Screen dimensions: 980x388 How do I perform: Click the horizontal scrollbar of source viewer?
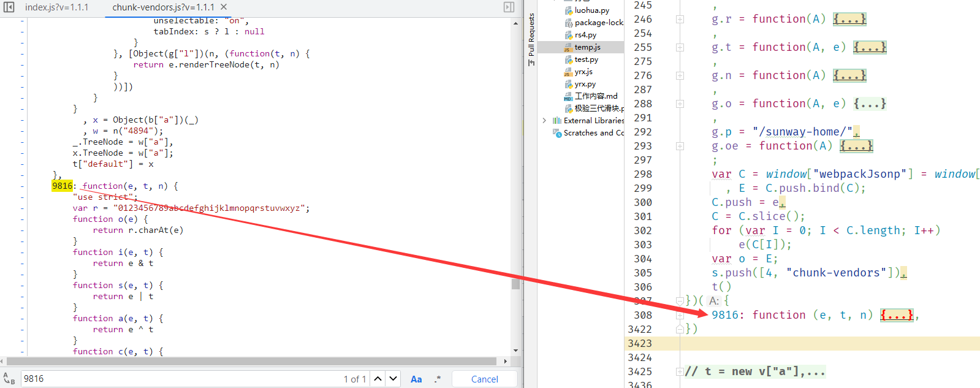[x=251, y=361]
